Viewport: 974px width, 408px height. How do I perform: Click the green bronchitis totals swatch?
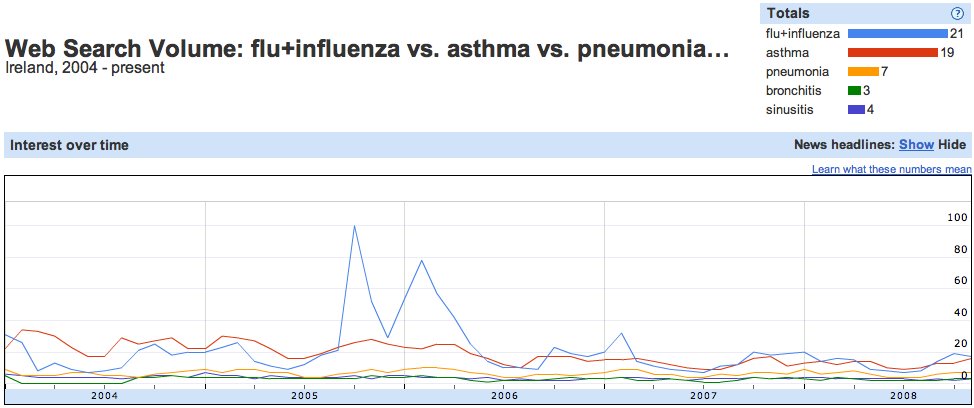point(854,91)
